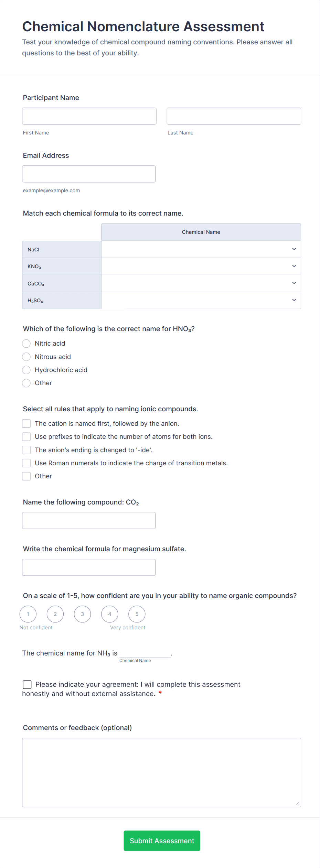This screenshot has height=868, width=320.
Task: Click the Submit Assessment button
Action: coord(162,840)
